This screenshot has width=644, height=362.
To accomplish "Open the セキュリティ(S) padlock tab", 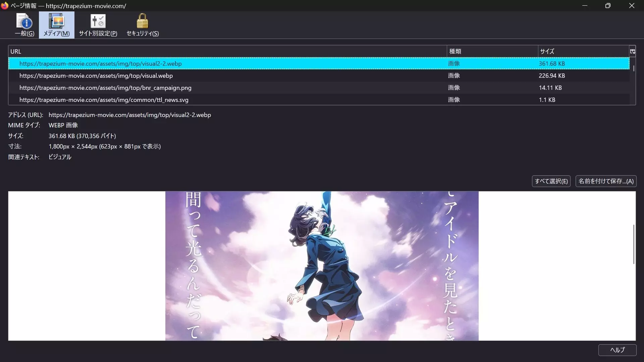I will click(143, 25).
